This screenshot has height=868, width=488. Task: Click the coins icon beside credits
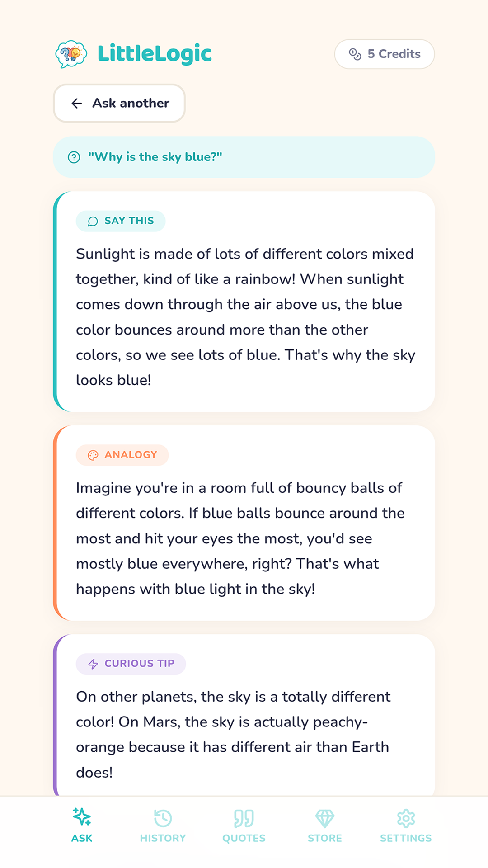pyautogui.click(x=355, y=54)
